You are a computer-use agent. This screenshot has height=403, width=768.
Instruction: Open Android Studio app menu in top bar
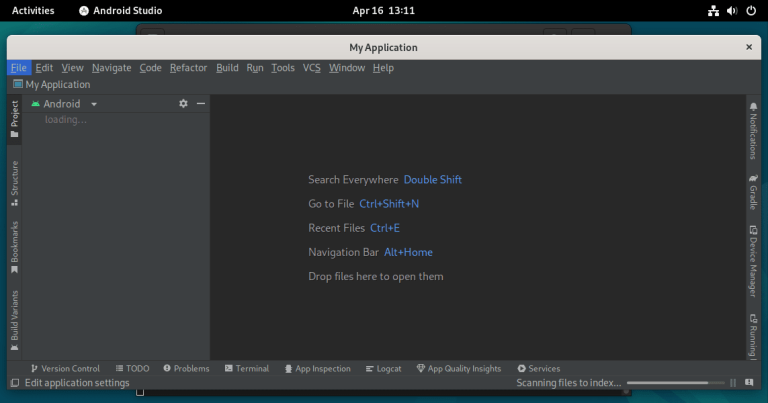[120, 10]
